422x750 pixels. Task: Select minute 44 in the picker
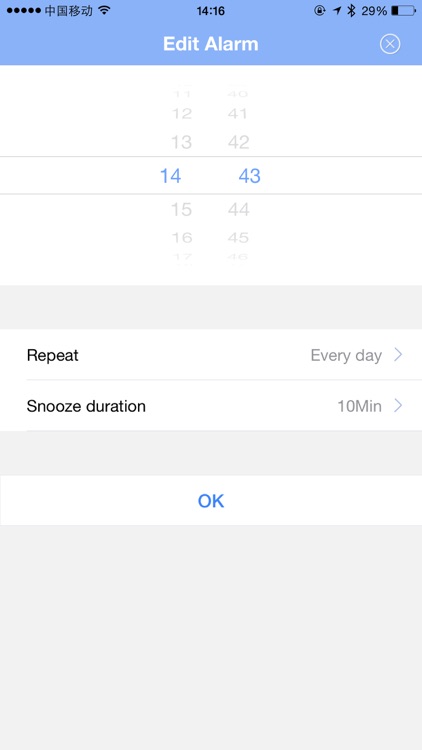(x=238, y=209)
